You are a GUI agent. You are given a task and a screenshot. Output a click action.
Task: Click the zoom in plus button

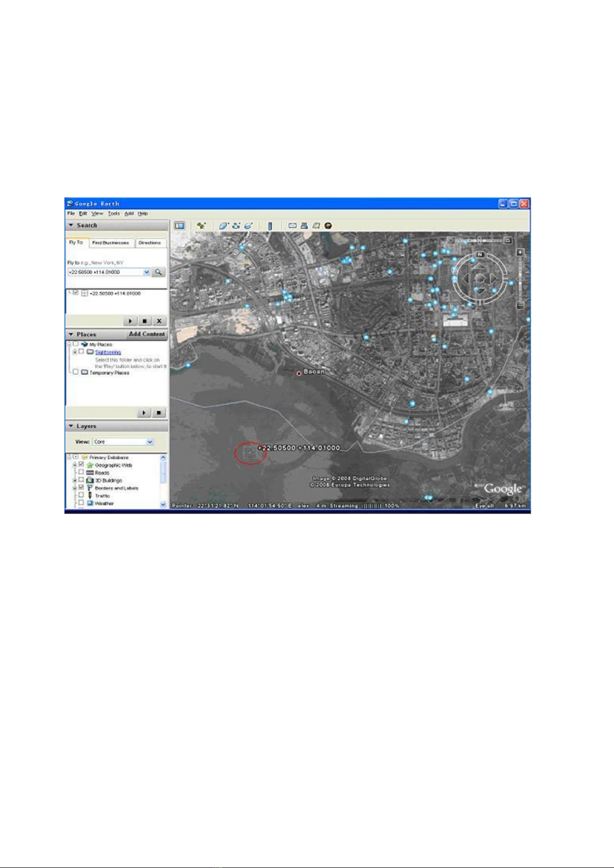pos(520,253)
